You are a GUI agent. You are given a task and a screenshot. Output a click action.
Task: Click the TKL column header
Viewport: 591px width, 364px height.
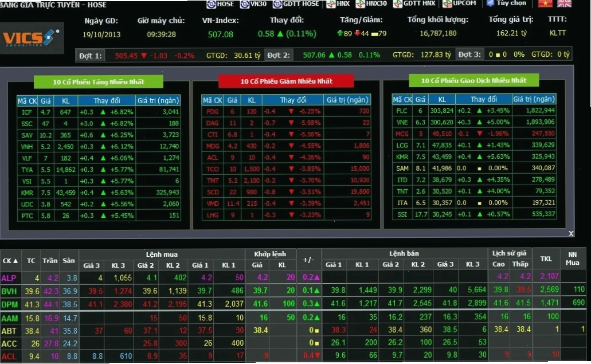coord(546,259)
